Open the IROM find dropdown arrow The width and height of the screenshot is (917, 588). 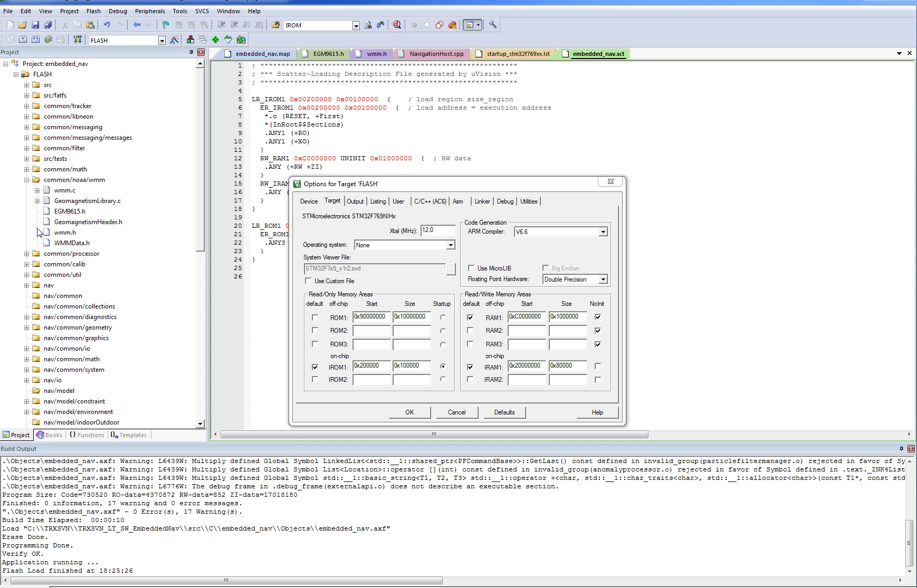[356, 26]
